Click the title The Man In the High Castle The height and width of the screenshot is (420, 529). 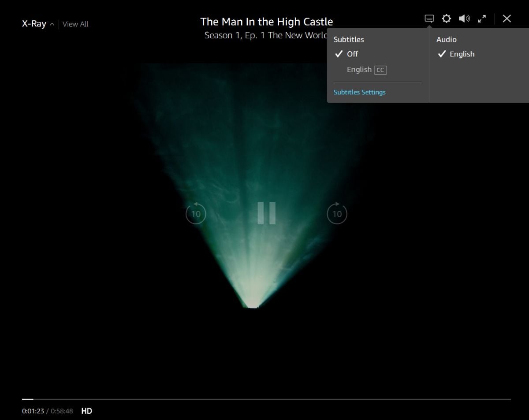click(x=267, y=22)
